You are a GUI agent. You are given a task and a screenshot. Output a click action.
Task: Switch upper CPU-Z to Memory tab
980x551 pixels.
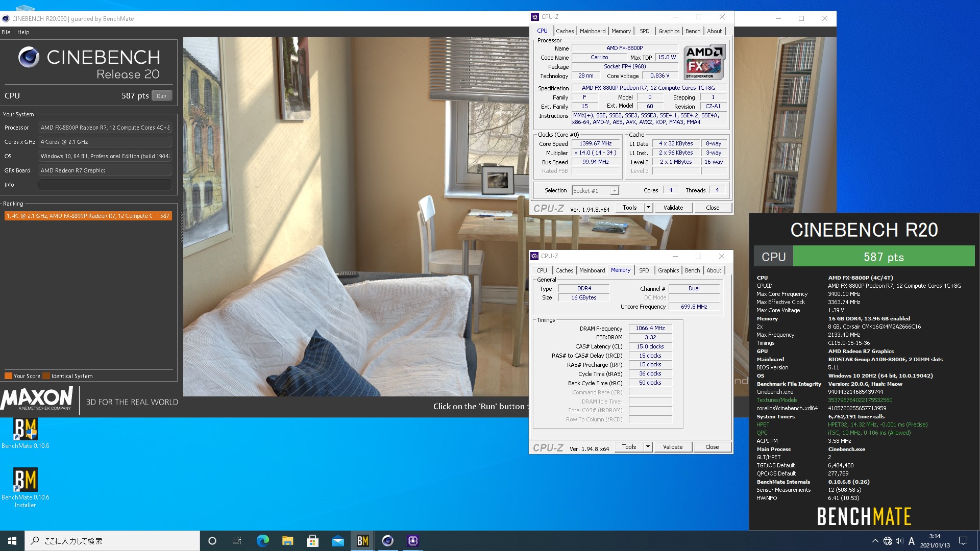pos(621,31)
